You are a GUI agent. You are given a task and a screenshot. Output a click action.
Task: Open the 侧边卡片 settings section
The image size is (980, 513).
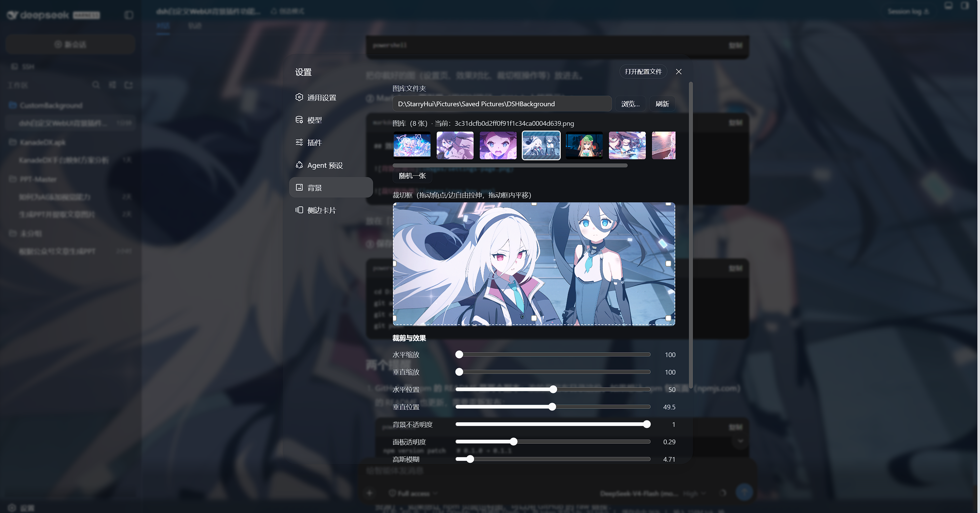click(x=331, y=210)
